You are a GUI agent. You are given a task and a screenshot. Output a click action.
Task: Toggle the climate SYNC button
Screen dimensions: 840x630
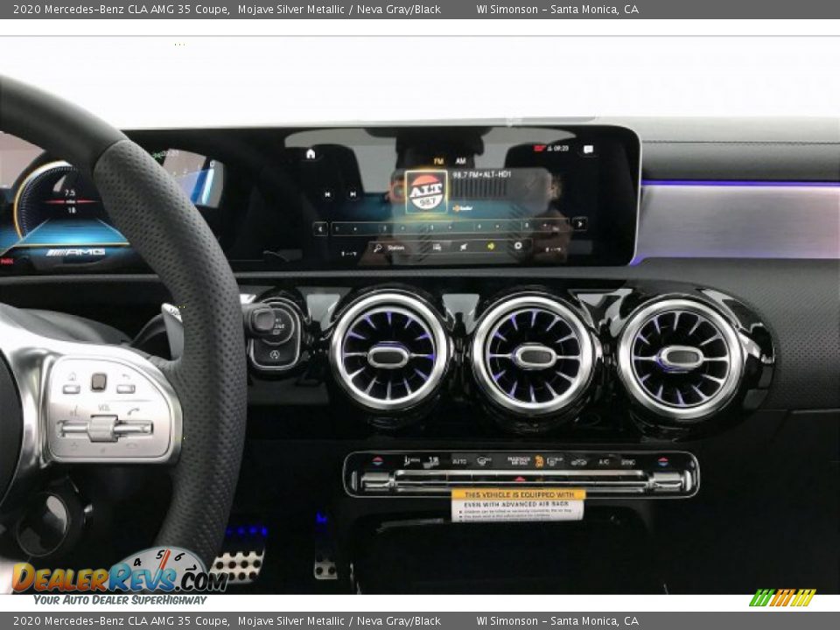click(x=628, y=461)
